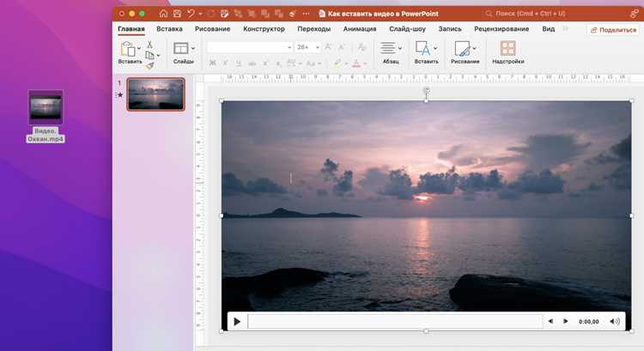Expand the font color dropdown arrow
The height and width of the screenshot is (351, 644).
pyautogui.click(x=365, y=64)
